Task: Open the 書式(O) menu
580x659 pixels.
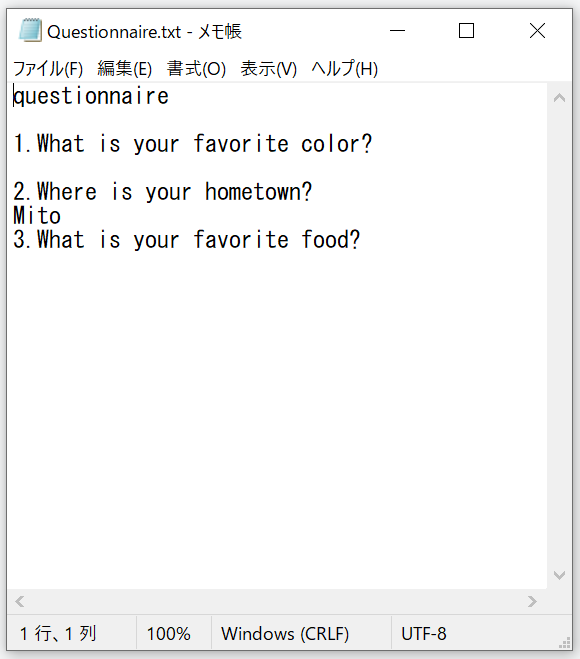Action: [x=196, y=69]
